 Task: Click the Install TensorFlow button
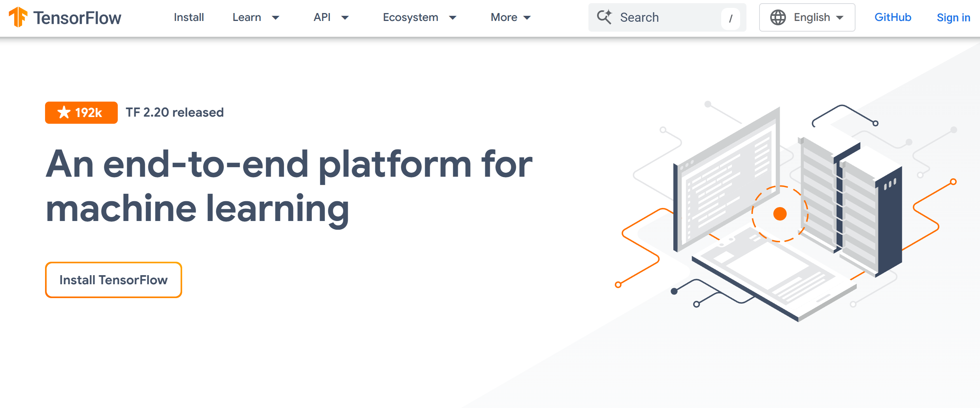click(x=113, y=280)
